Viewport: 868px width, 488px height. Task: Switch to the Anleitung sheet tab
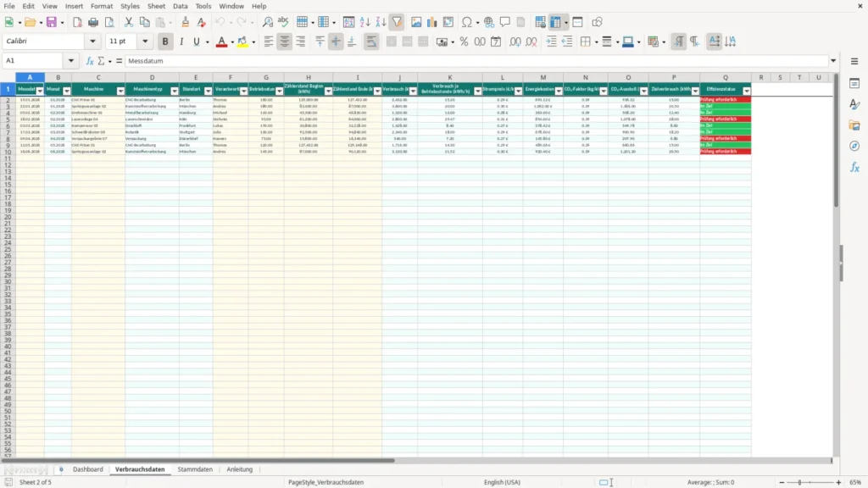tap(239, 469)
